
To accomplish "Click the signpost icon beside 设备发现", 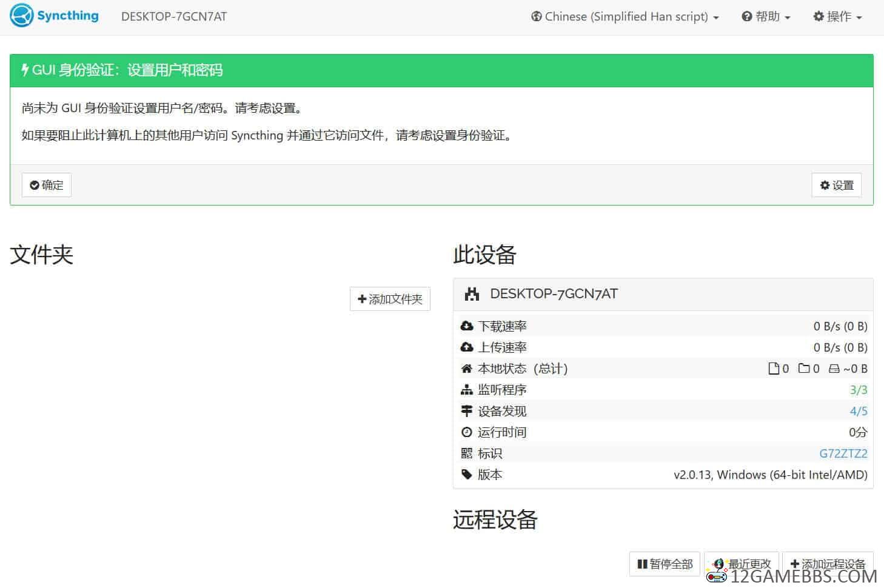I will (467, 411).
